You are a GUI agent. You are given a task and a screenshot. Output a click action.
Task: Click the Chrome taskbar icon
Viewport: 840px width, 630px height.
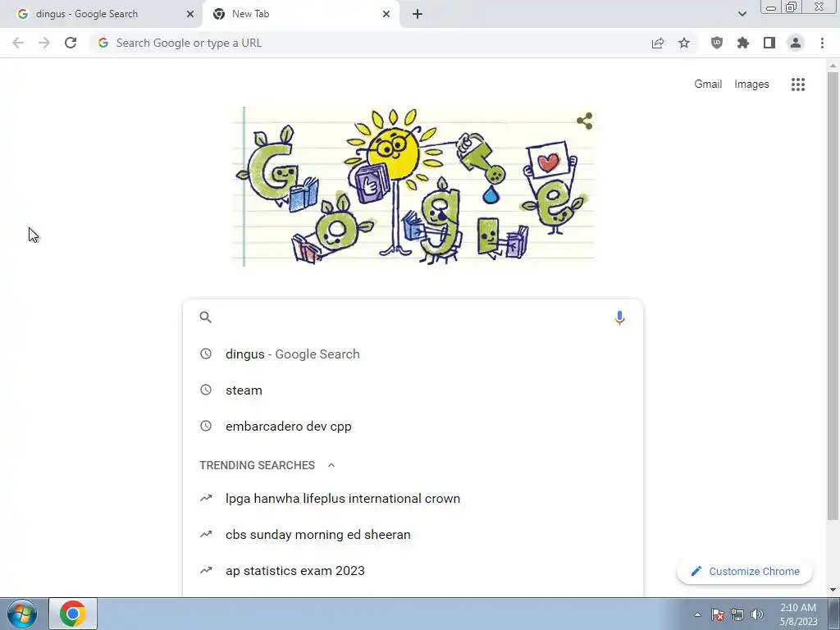click(x=73, y=614)
